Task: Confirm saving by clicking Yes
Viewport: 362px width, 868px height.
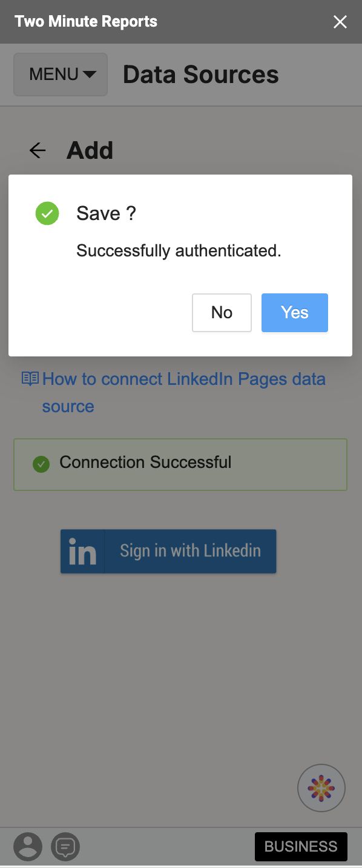Action: point(294,313)
